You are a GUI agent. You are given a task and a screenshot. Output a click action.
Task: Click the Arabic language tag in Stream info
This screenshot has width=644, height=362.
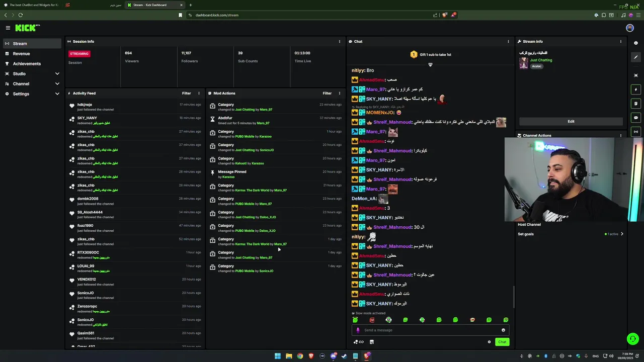(537, 66)
